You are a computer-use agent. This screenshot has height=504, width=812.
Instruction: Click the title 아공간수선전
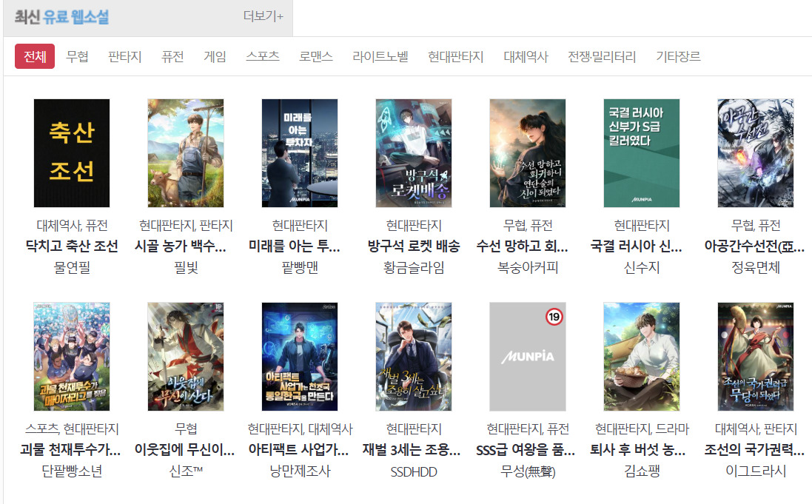(754, 246)
